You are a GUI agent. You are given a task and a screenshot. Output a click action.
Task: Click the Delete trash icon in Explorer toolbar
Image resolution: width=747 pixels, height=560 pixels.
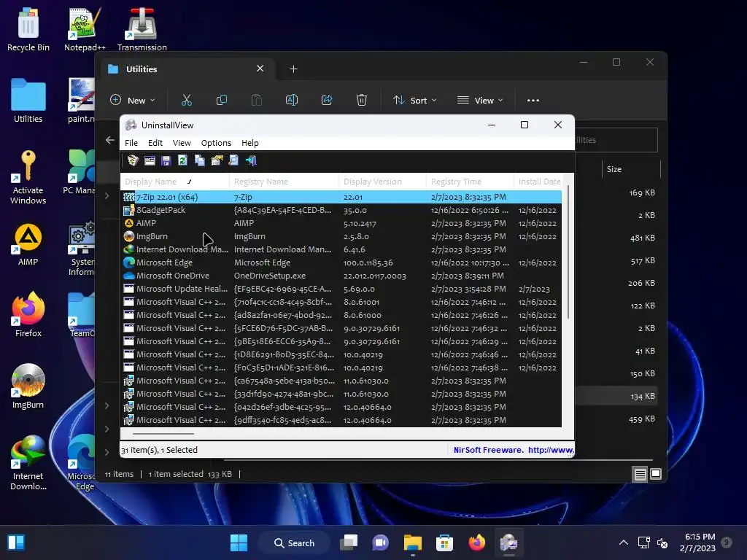click(x=362, y=100)
